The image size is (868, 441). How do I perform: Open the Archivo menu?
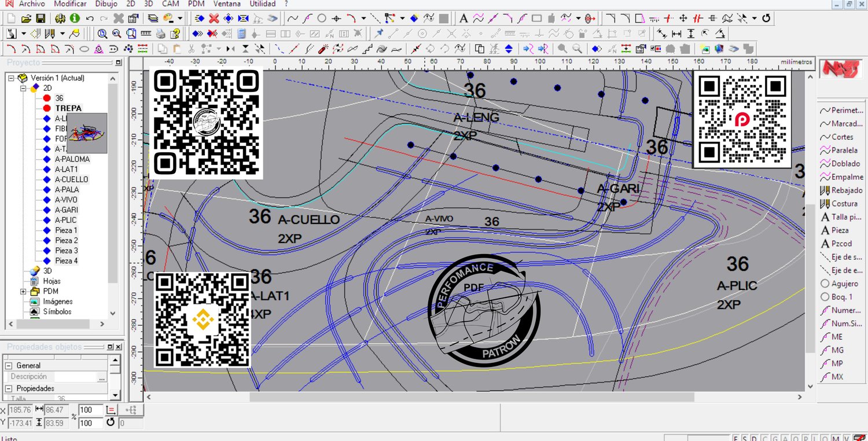[x=32, y=4]
